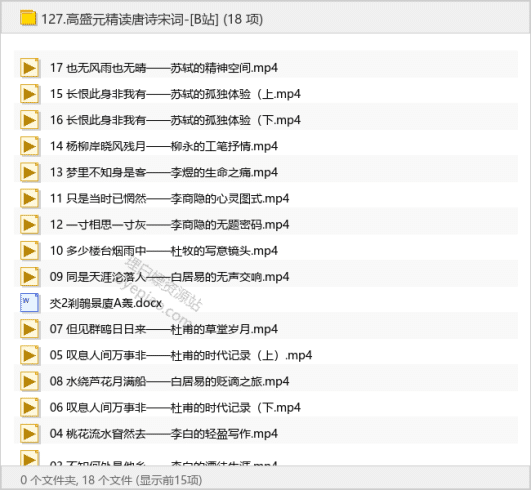The height and width of the screenshot is (490, 531).
Task: Select file 05 叹息人间万事非 杜甫的时代记录（上）
Action: click(x=181, y=355)
